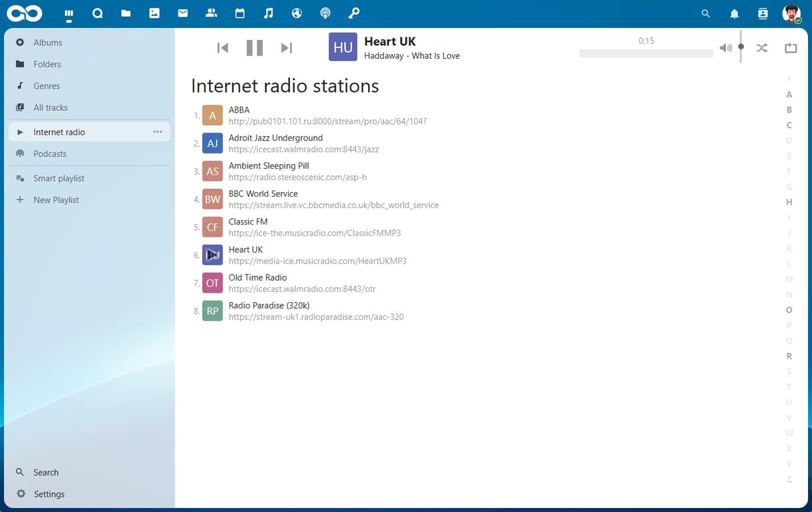Click the Classic FM stream URL text

pos(315,233)
